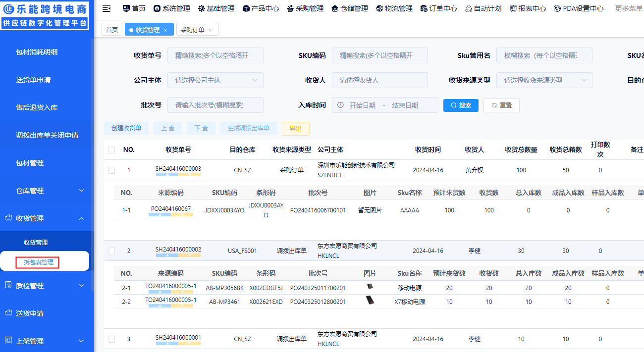Viewport: 644px width, 352px height.
Task: Switch to the 采购订单 tab
Action: pos(194,29)
